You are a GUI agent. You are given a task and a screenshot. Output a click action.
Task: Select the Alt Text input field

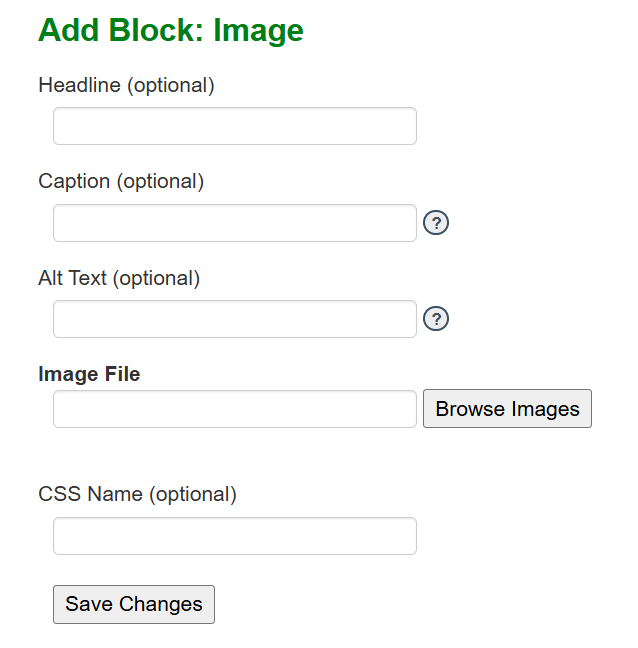coord(234,319)
